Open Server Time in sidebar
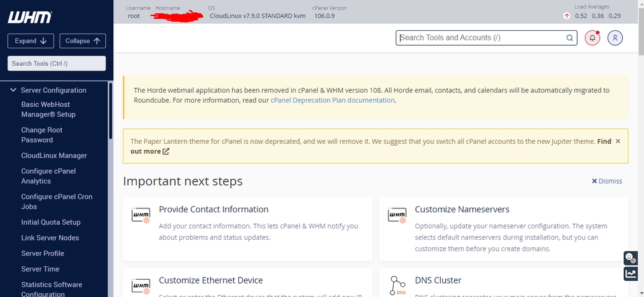 pyautogui.click(x=40, y=269)
